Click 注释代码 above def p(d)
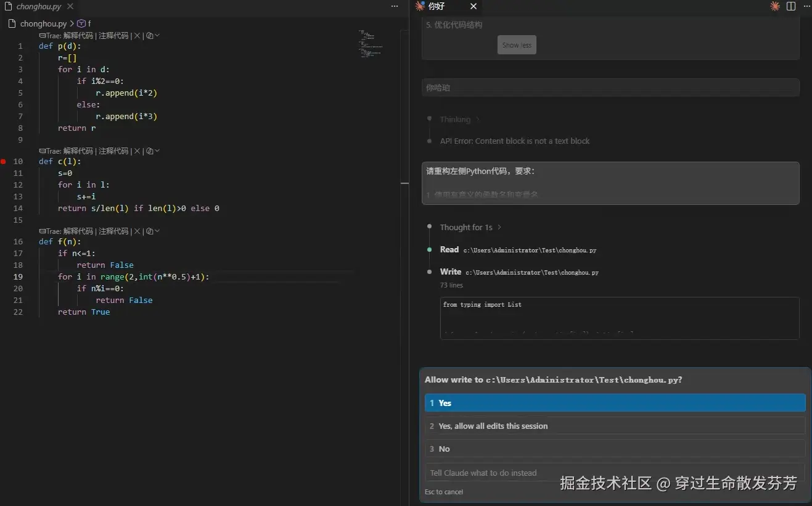812x506 pixels. (x=113, y=36)
